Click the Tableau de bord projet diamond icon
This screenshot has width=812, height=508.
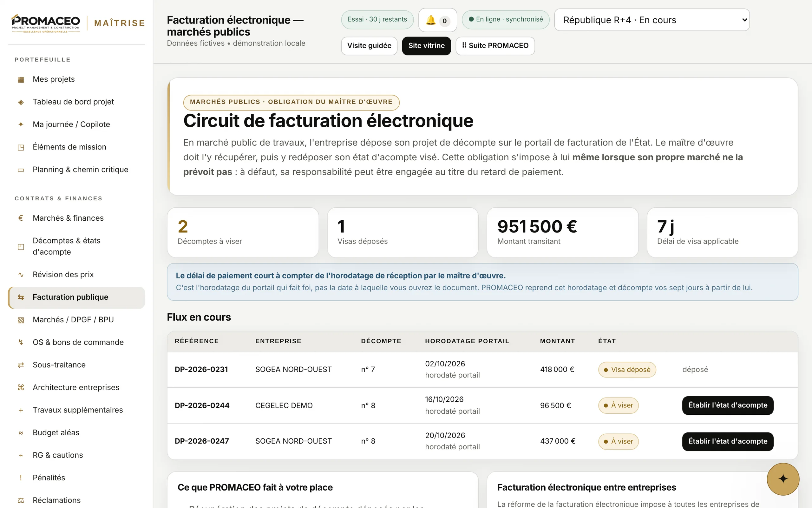click(x=21, y=102)
